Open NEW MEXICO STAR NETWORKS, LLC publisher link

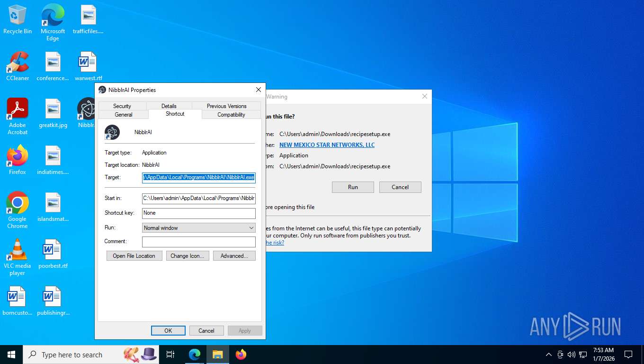(x=327, y=145)
